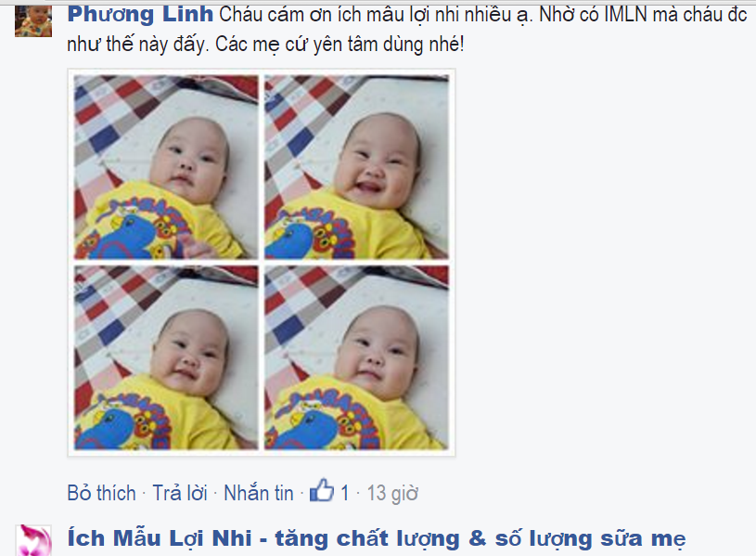Open the "13 giờ" comment timestamp
The image size is (756, 556).
(392, 494)
